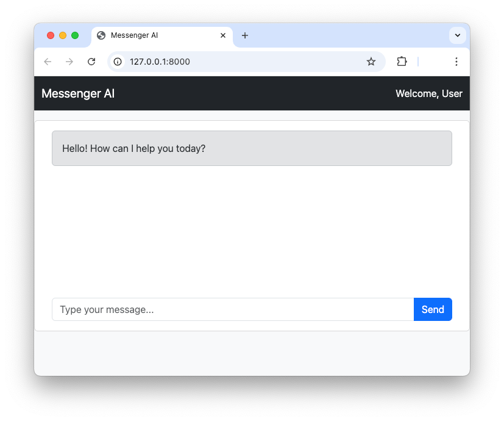Click the Messenger AI header title
The image size is (504, 421).
click(77, 93)
